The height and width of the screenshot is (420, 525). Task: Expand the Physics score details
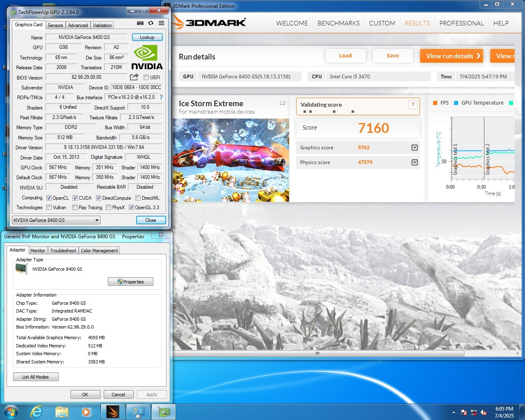[415, 162]
